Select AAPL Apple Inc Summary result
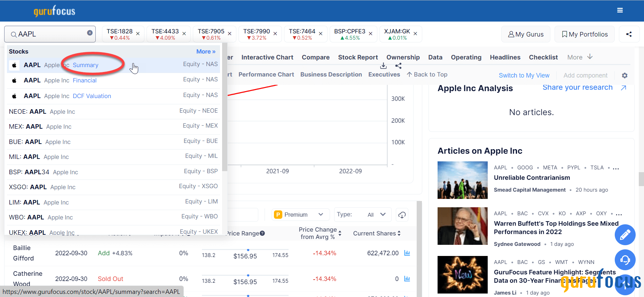This screenshot has height=297, width=644. click(113, 65)
